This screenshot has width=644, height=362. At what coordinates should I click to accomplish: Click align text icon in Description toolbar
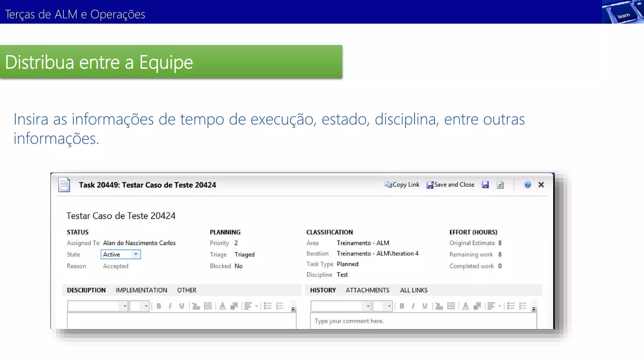[248, 306]
